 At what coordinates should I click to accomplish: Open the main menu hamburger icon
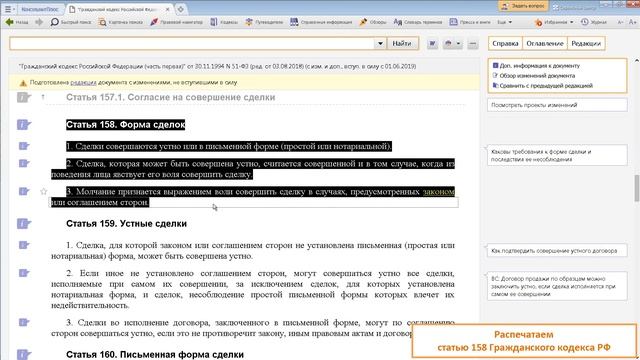pos(9,9)
